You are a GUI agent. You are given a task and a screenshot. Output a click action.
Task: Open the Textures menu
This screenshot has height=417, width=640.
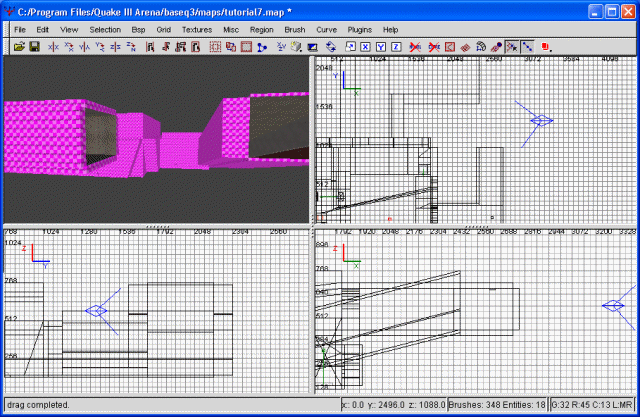coord(197,30)
